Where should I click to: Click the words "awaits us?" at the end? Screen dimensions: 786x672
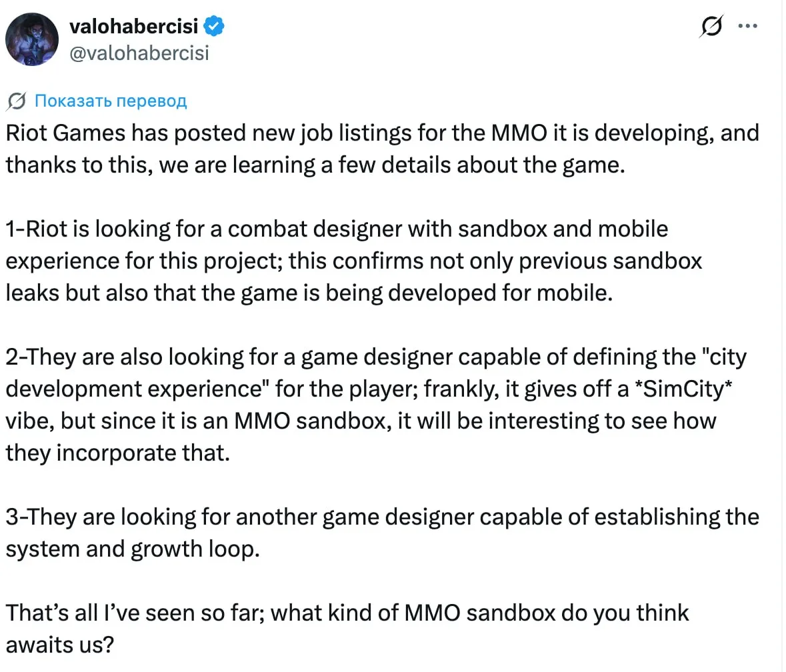[60, 645]
